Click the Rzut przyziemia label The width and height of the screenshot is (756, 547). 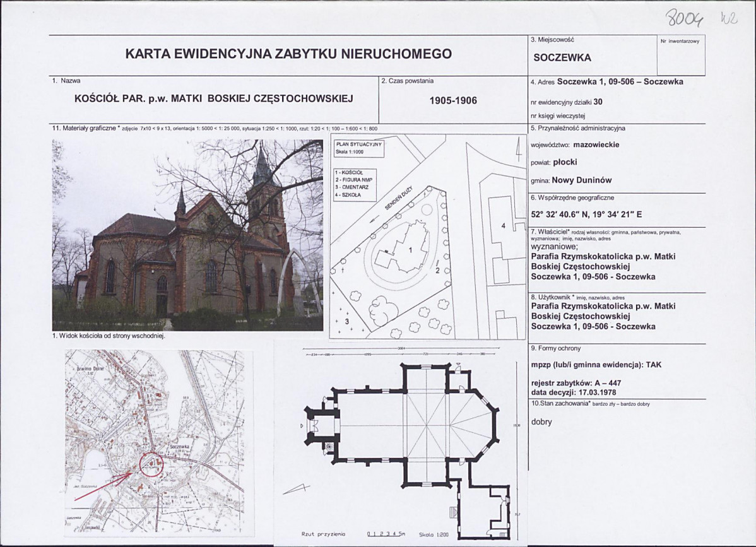[x=323, y=534]
